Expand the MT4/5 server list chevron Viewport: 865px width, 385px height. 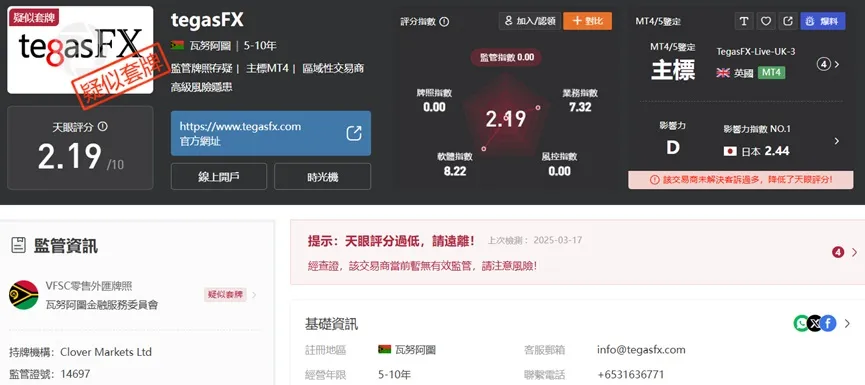[x=837, y=65]
